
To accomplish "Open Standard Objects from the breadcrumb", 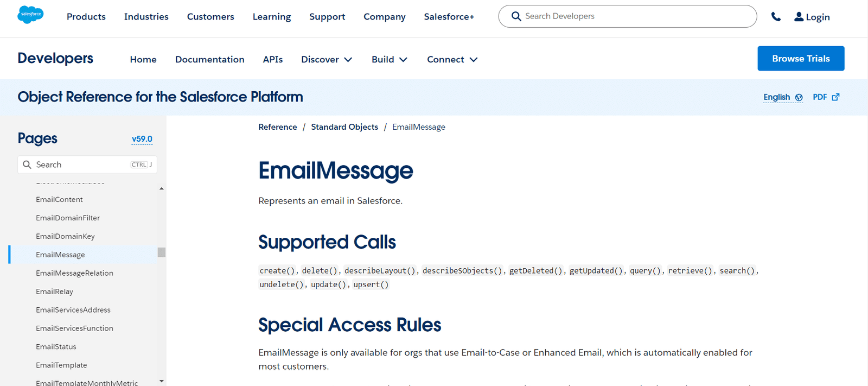I will [x=344, y=126].
